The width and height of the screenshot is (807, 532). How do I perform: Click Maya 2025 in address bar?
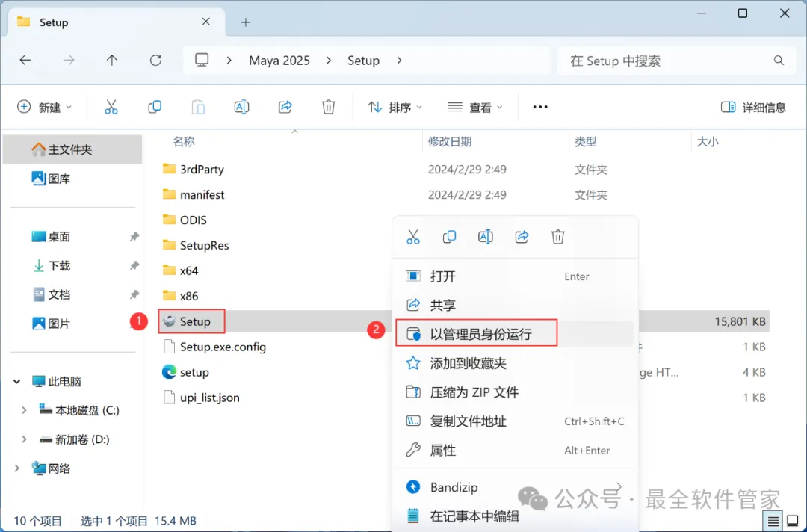tap(279, 61)
